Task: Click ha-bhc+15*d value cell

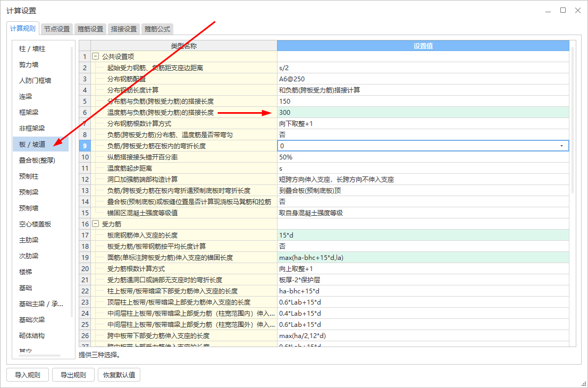Action: point(423,291)
